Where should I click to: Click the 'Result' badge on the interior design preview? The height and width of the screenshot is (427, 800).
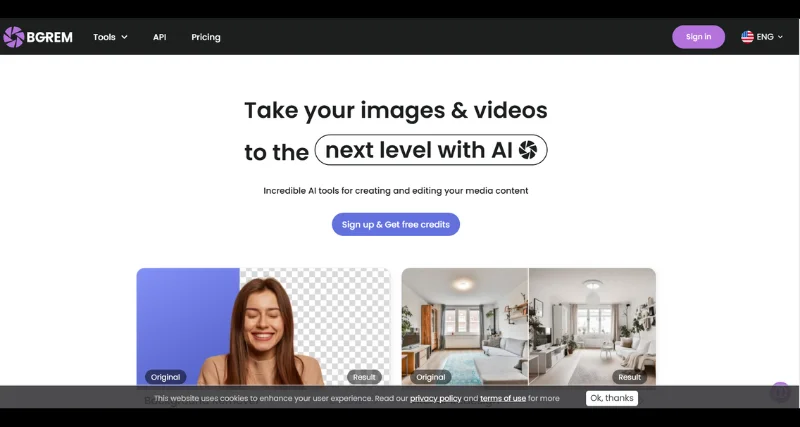[x=629, y=377]
